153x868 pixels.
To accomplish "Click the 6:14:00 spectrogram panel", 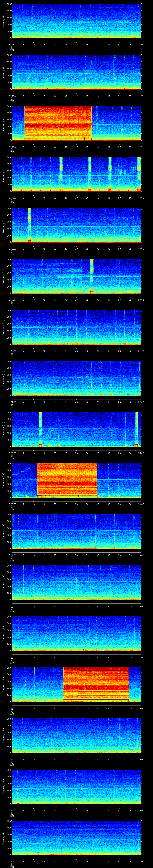I will [76, 21].
